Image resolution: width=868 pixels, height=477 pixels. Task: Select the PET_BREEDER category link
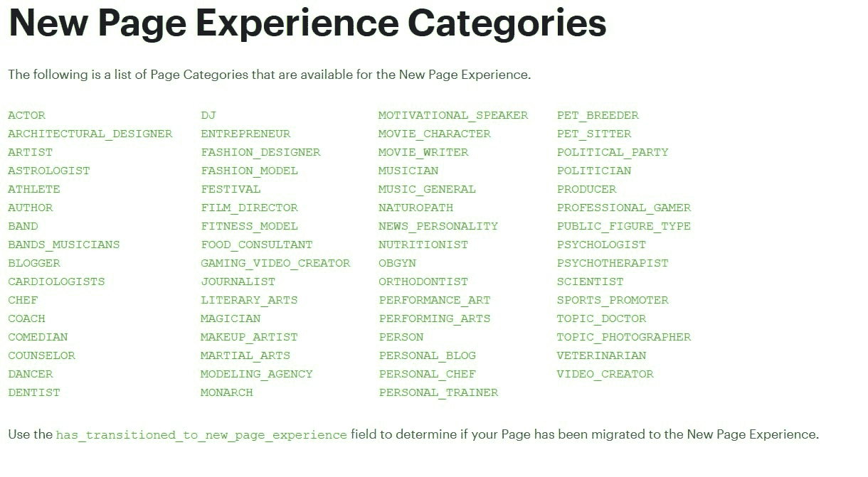pos(598,115)
